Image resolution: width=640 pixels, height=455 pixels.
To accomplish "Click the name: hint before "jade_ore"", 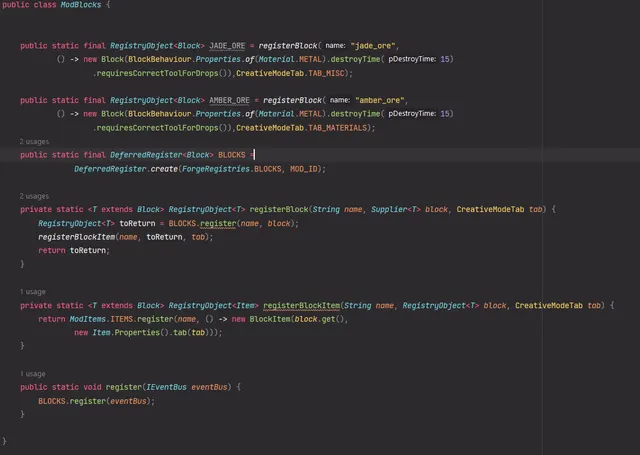I will pos(336,46).
